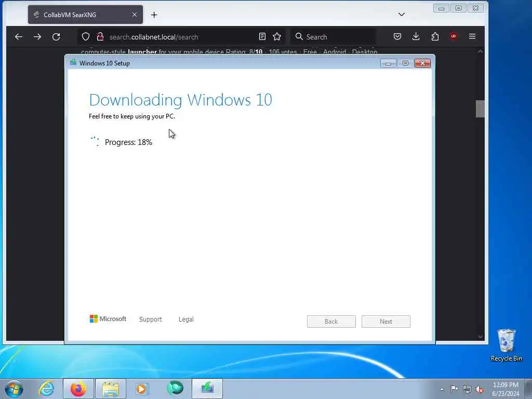Click the Firefox address bar URL

pyautogui.click(x=154, y=37)
